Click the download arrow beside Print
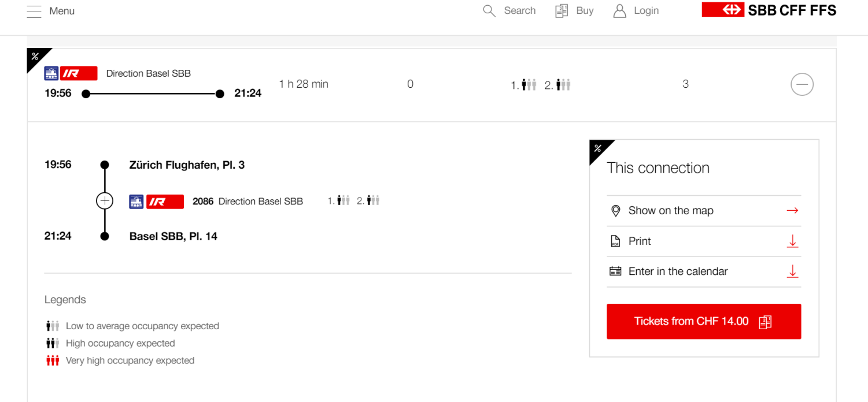 point(793,241)
